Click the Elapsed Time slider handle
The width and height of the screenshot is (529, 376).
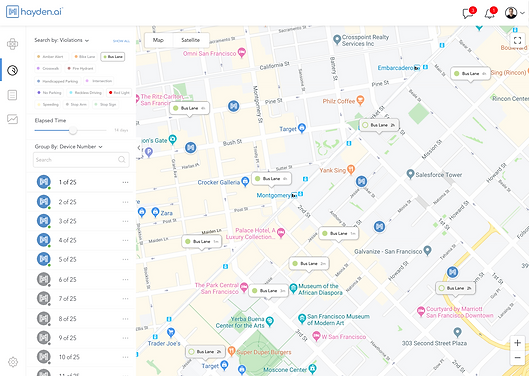coord(73,130)
